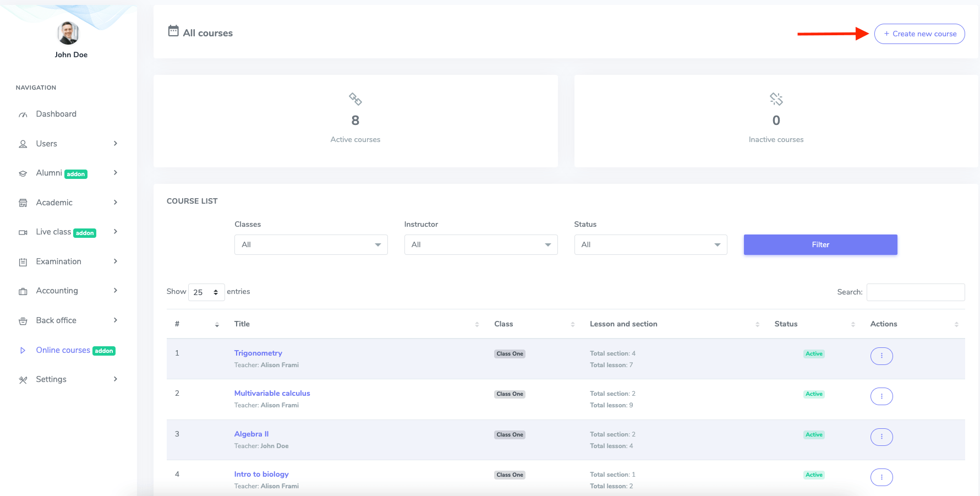Click the Live class camera icon
Viewport: 980px width, 496px height.
click(x=23, y=232)
